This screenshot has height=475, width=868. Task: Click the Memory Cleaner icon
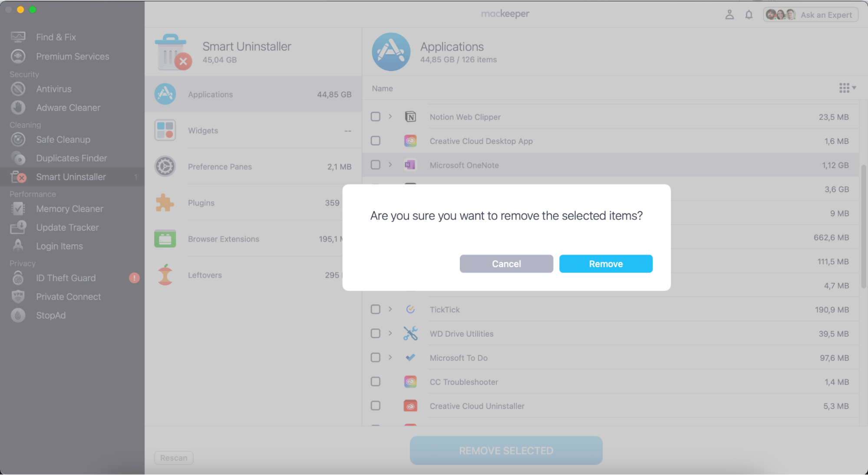[x=18, y=209]
